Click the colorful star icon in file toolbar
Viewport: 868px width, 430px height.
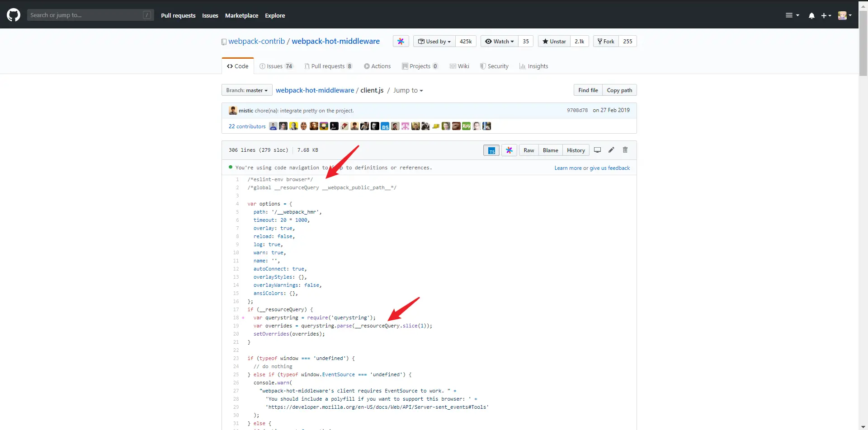pyautogui.click(x=509, y=150)
